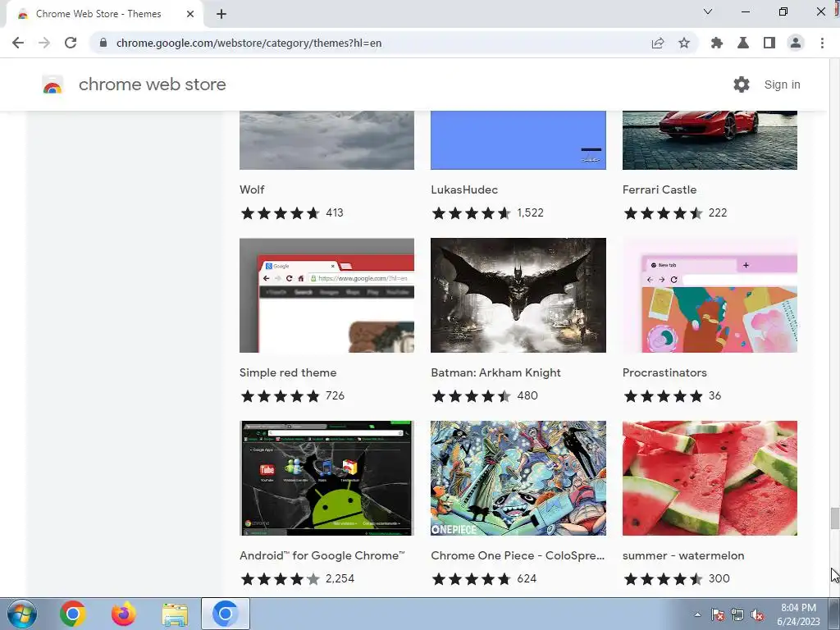
Task: Share this page icon in address bar
Action: [658, 43]
